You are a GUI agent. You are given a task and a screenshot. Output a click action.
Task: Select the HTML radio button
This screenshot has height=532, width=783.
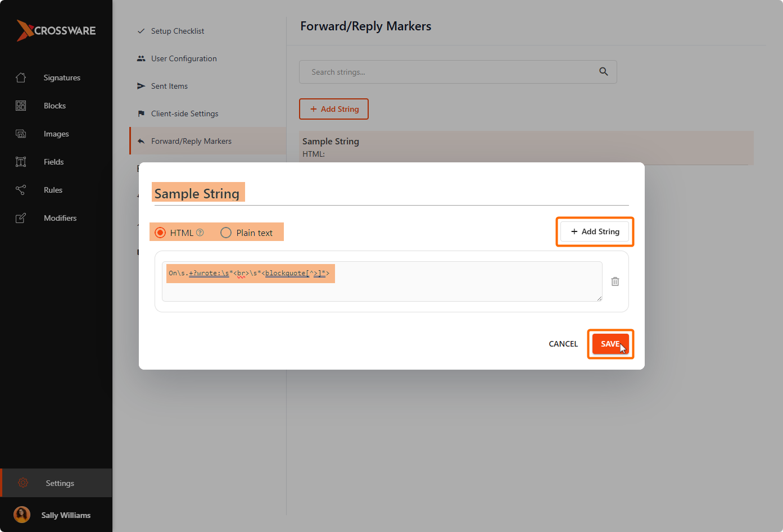click(x=160, y=233)
